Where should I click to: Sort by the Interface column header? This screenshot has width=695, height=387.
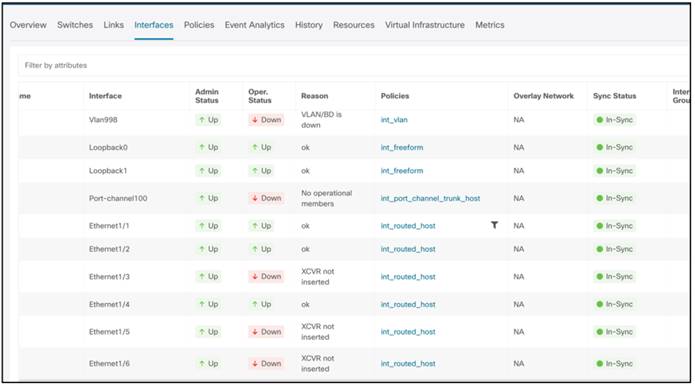(105, 96)
